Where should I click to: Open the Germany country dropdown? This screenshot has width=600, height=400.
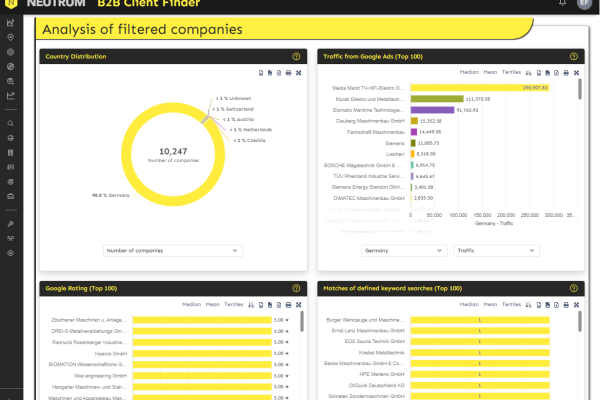pos(404,250)
